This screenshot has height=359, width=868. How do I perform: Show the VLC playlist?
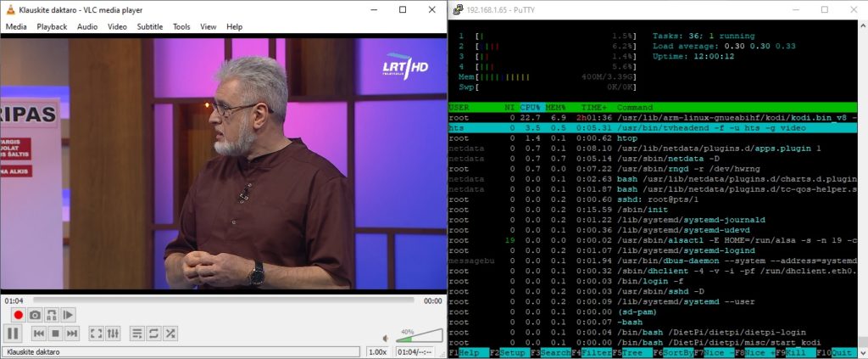pos(137,334)
